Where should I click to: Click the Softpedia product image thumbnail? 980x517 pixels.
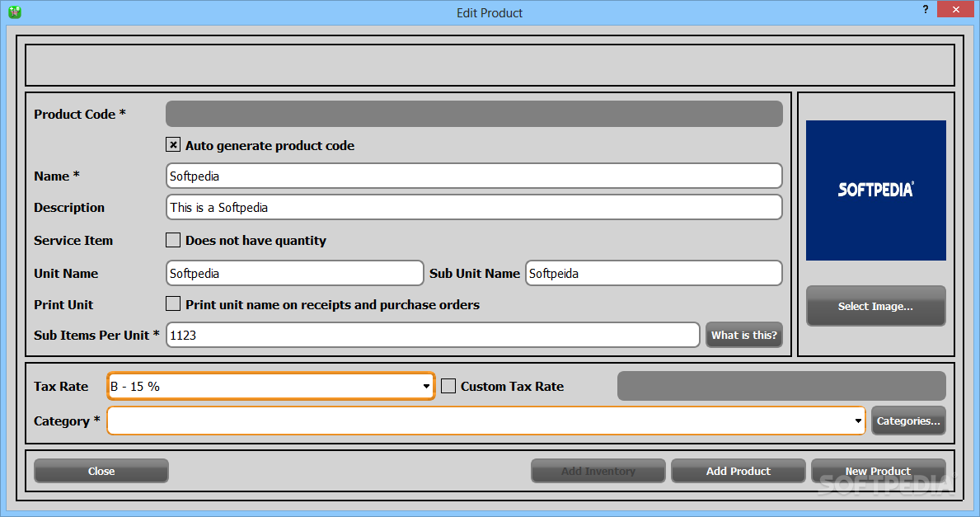pos(875,190)
